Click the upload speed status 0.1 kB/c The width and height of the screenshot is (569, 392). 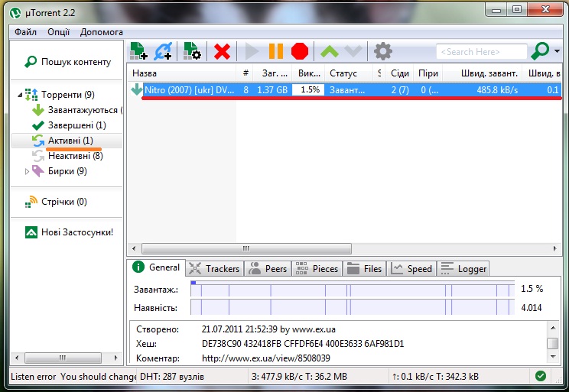point(435,377)
